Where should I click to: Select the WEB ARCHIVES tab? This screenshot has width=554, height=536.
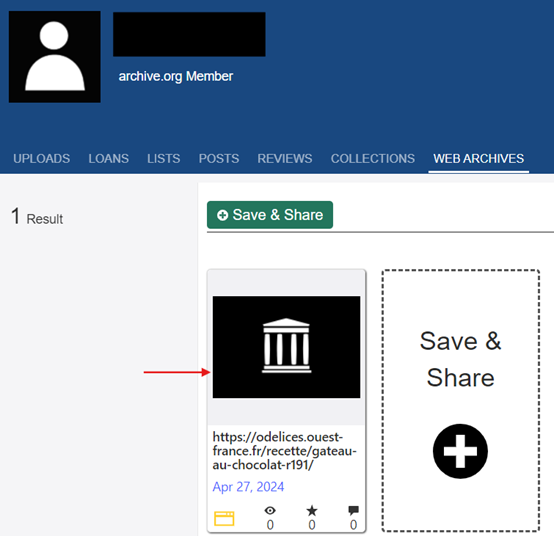[x=479, y=159]
